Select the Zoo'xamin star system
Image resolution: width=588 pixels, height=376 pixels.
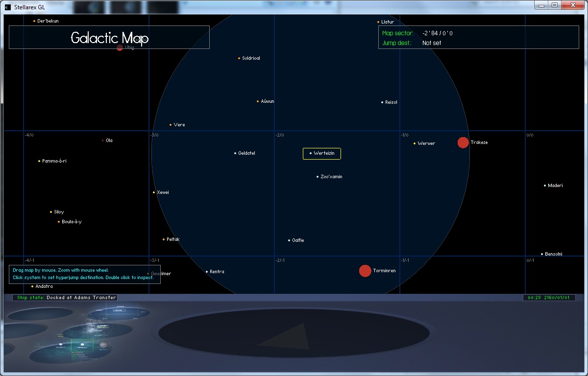[x=318, y=177]
